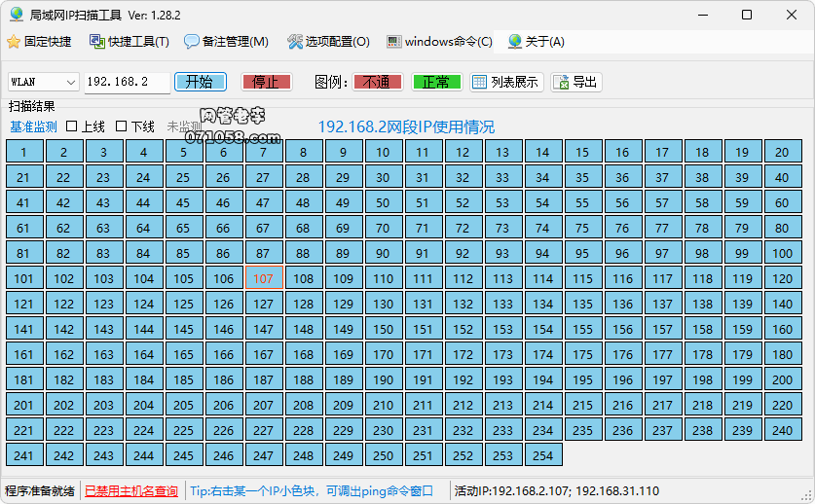Enable the 上线 checkbox
The image size is (815, 504).
point(72,126)
